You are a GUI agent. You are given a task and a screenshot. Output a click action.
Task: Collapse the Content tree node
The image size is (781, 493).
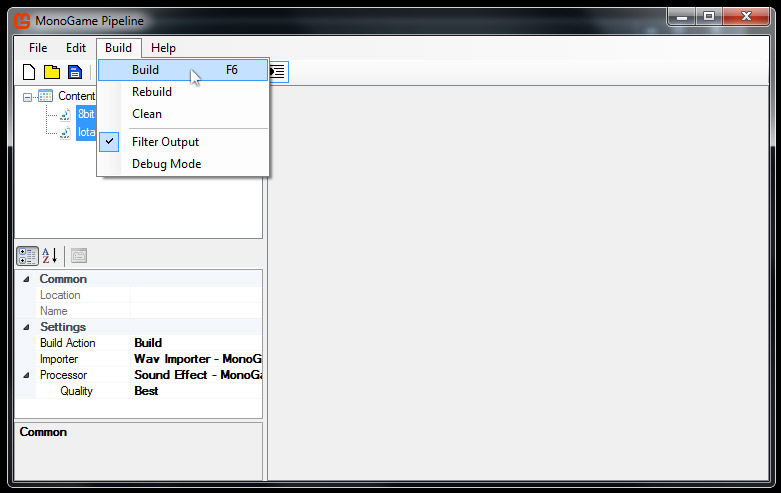coord(27,97)
